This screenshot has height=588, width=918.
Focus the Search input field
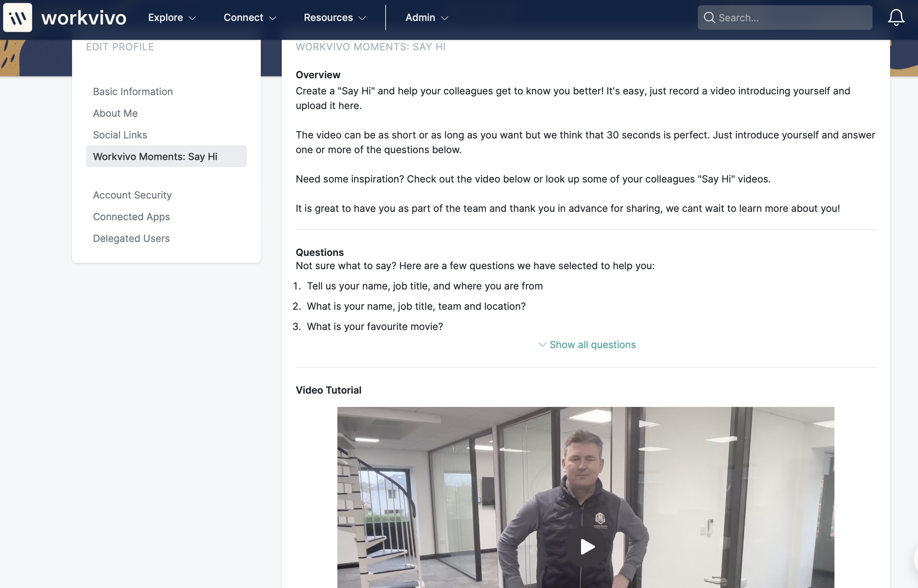[x=785, y=17]
